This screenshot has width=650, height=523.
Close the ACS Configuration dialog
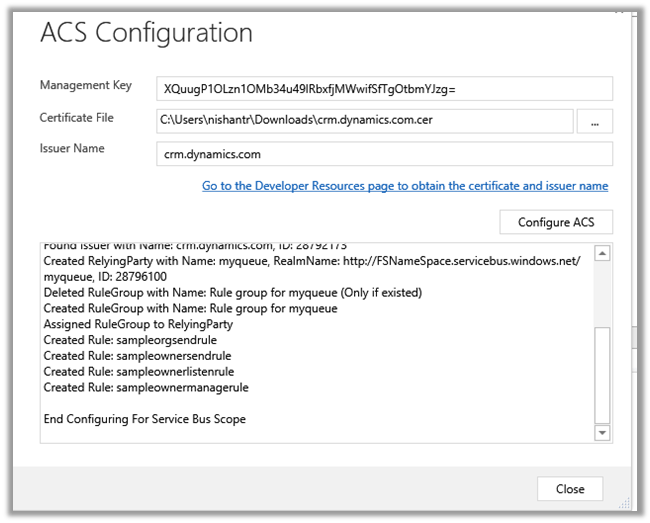pos(570,489)
